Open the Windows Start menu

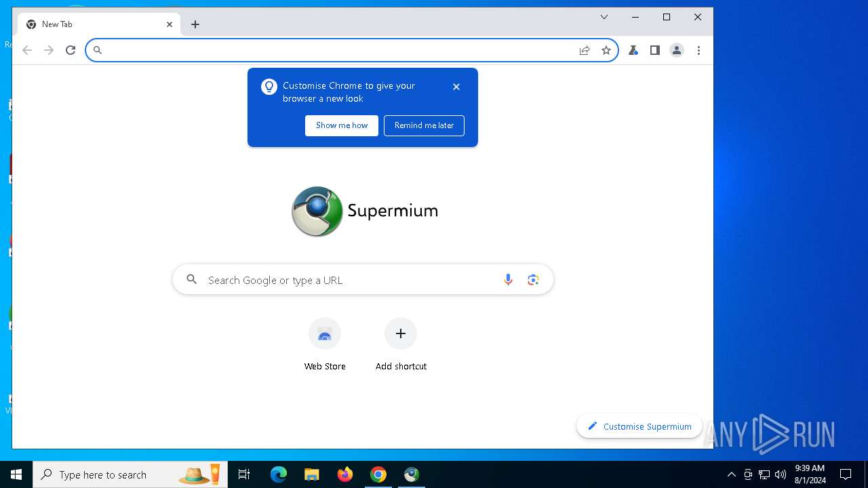[16, 474]
